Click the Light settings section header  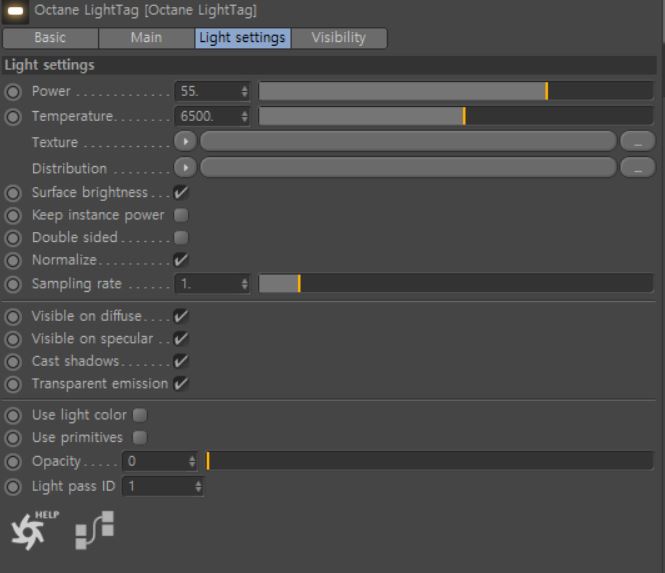[x=329, y=65]
